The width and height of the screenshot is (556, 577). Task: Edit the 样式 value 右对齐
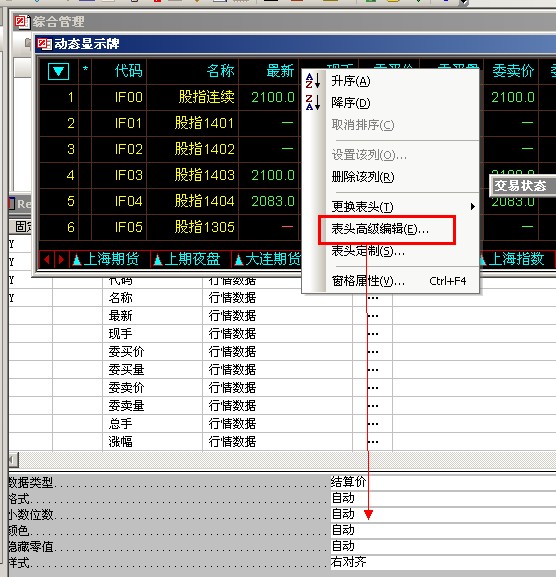click(x=443, y=562)
